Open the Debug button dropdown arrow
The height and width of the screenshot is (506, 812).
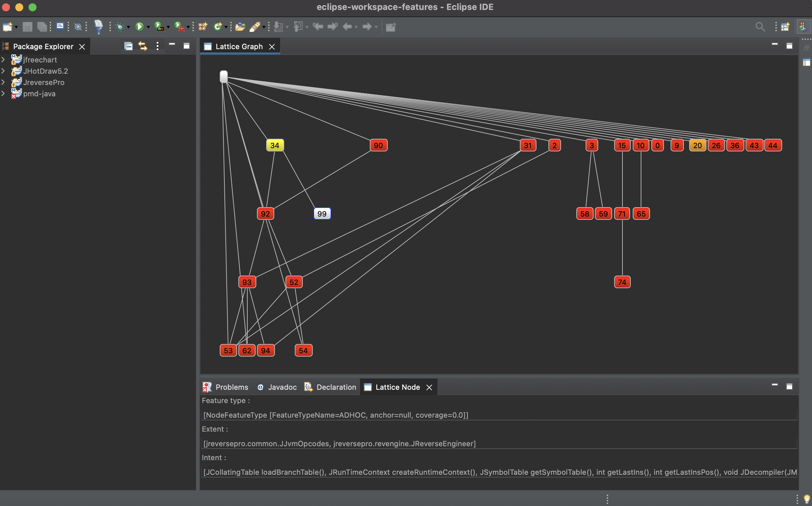pos(128,27)
